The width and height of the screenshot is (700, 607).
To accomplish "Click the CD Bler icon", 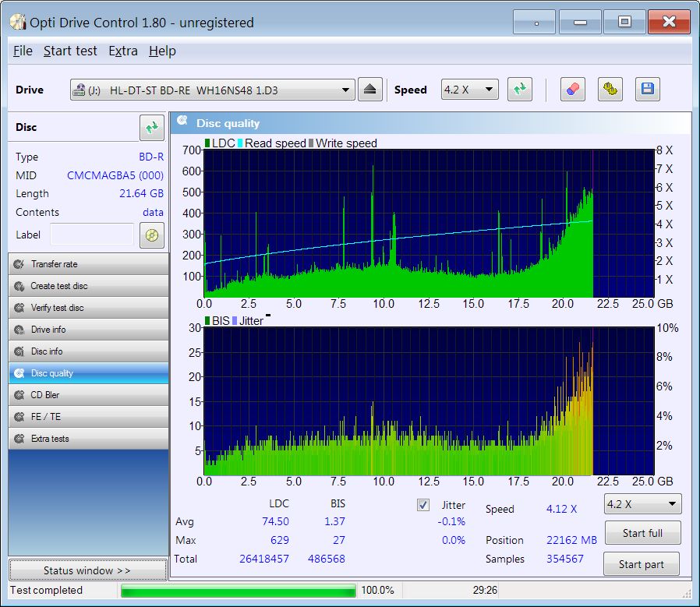I will [19, 395].
